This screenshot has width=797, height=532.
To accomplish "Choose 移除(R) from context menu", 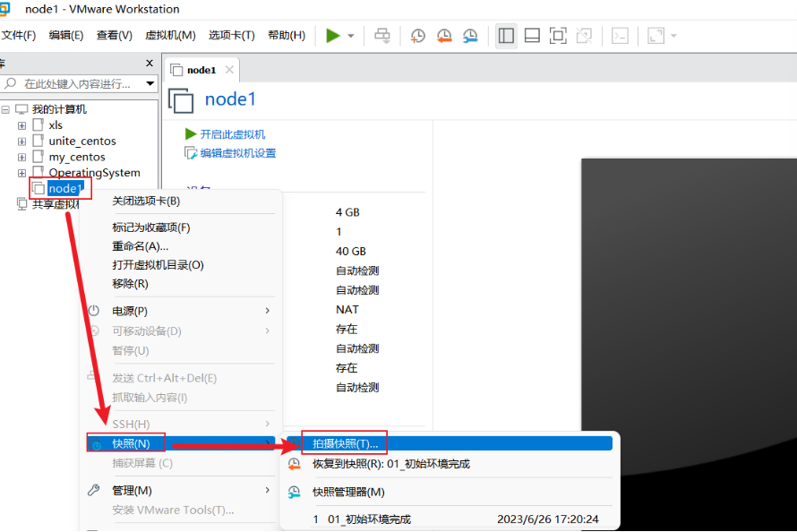I will click(130, 284).
